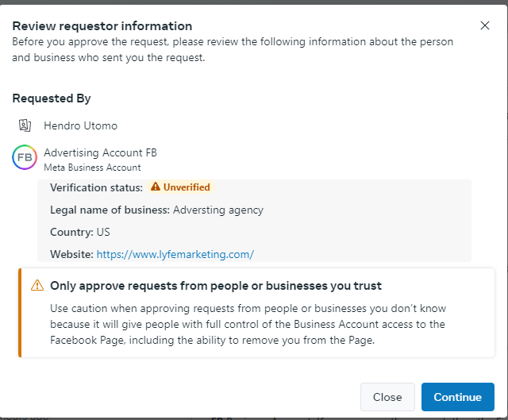Screen dimensions: 508x420
Task: Click the Country: US row
Action: coord(80,232)
